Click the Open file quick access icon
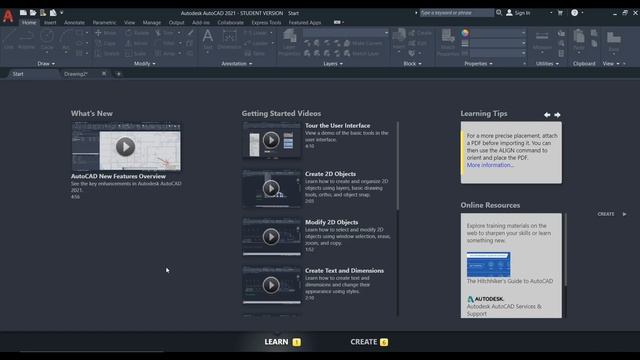Image resolution: width=640 pixels, height=360 pixels. tap(33, 13)
